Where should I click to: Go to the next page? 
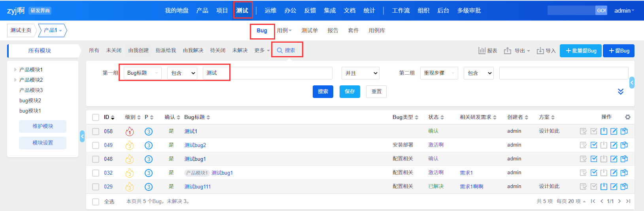click(x=619, y=201)
